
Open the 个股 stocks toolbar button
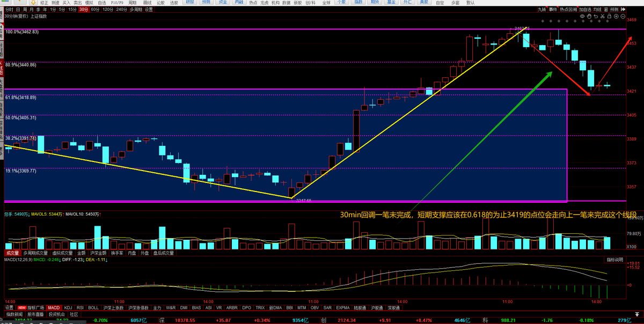point(341,2)
